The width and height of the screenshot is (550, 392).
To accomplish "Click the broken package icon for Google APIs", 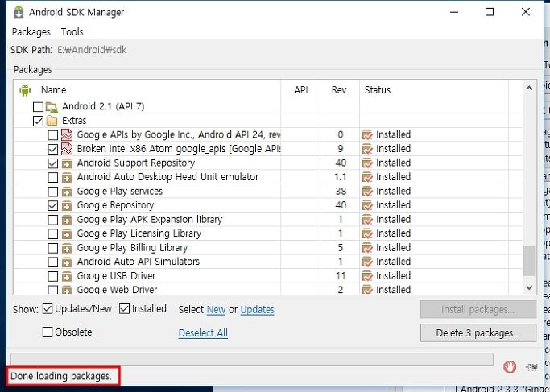I will (67, 134).
